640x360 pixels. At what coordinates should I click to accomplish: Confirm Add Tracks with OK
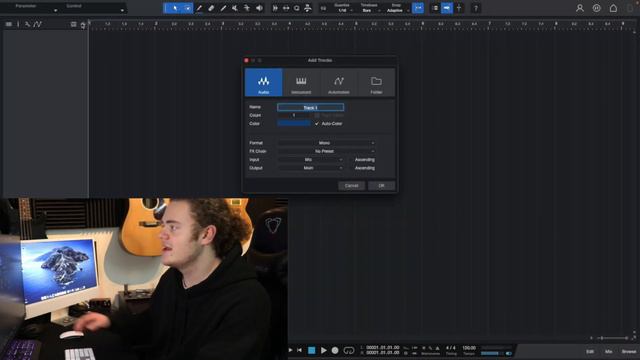381,186
